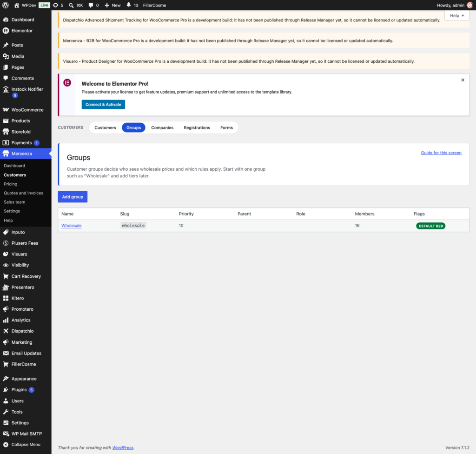Open the Dashboard sidebar icon
The image size is (476, 454).
coord(6,20)
